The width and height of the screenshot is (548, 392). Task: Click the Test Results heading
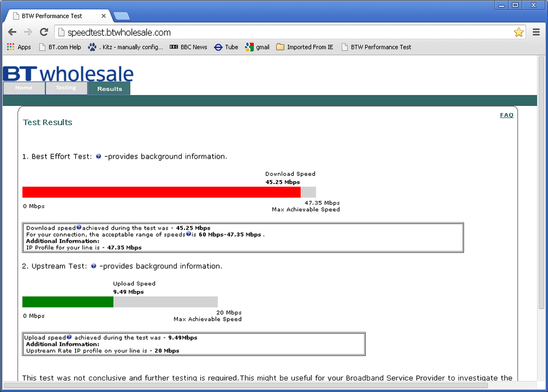(48, 122)
